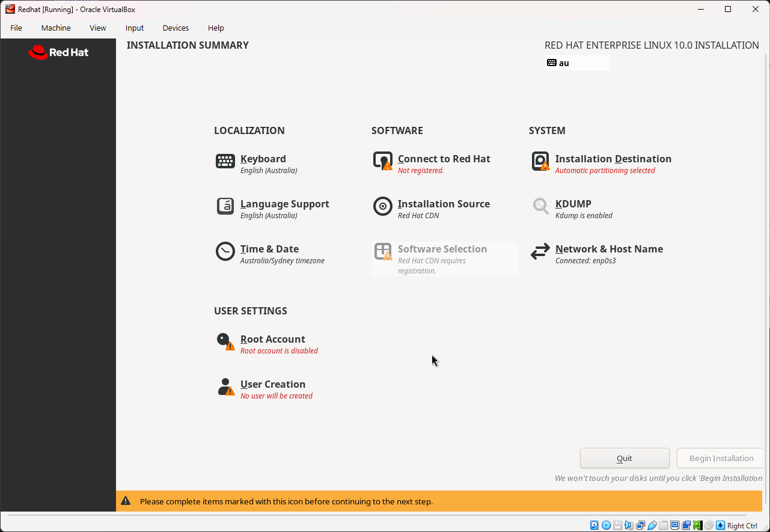
Task: Click the Network & Host Name arrows icon
Action: [540, 251]
